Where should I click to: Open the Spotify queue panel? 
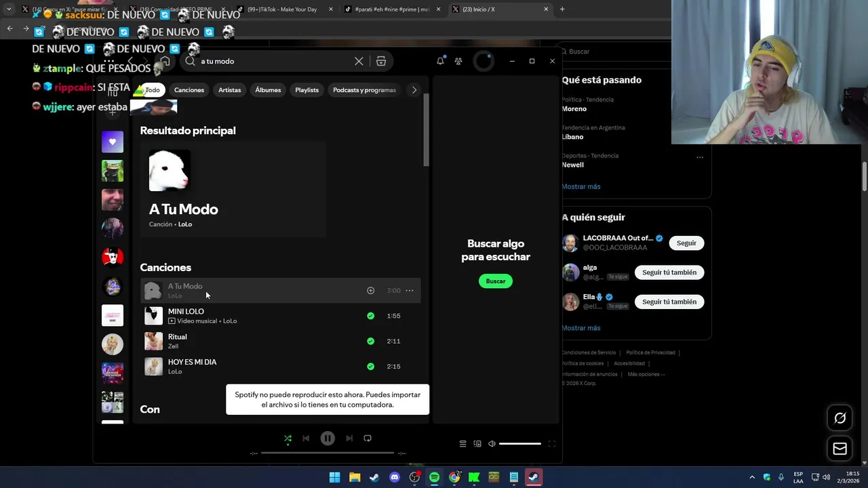click(x=462, y=444)
